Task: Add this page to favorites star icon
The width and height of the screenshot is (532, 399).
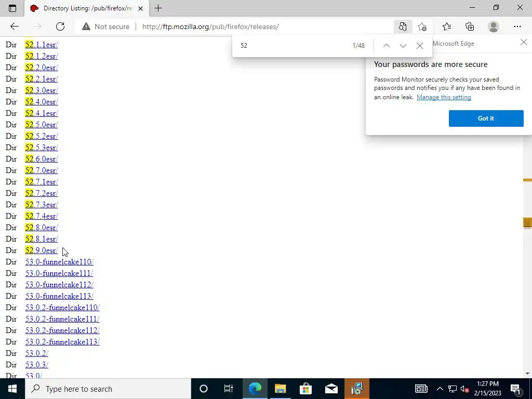Action: click(422, 26)
